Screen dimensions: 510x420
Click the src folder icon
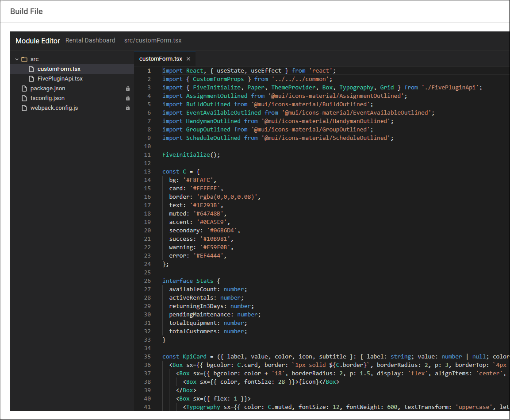coord(24,59)
